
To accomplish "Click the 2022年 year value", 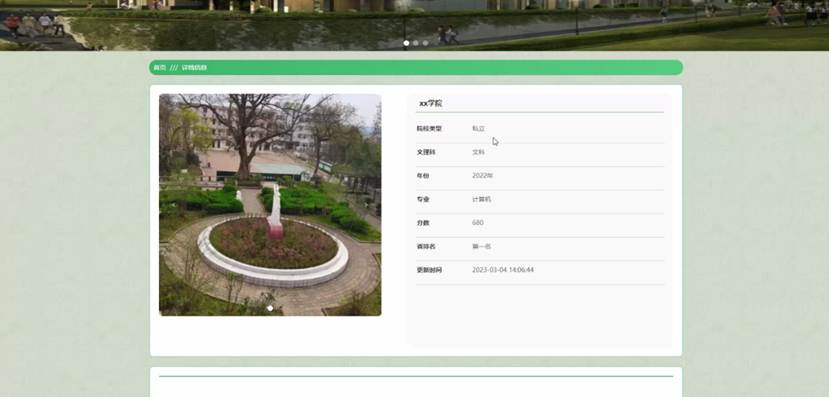I will click(x=482, y=176).
